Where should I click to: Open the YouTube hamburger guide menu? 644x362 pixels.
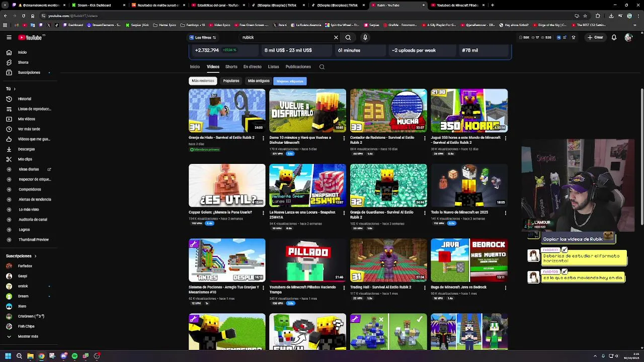9,37
